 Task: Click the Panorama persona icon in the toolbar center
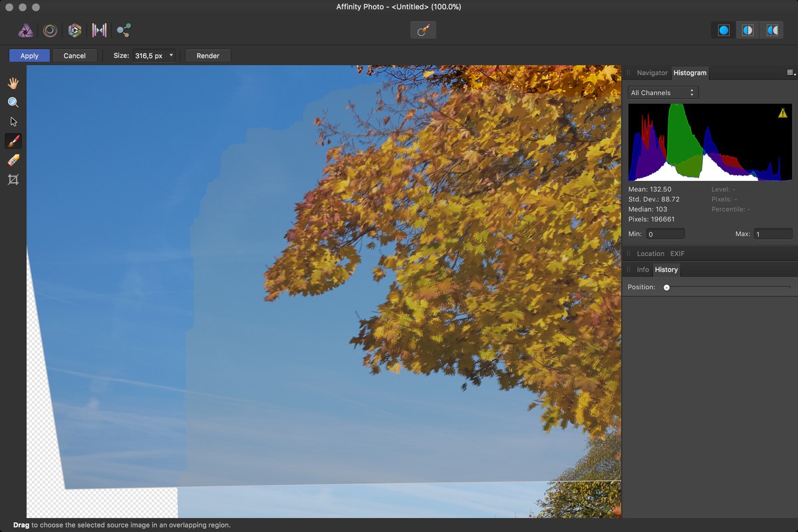pos(423,30)
